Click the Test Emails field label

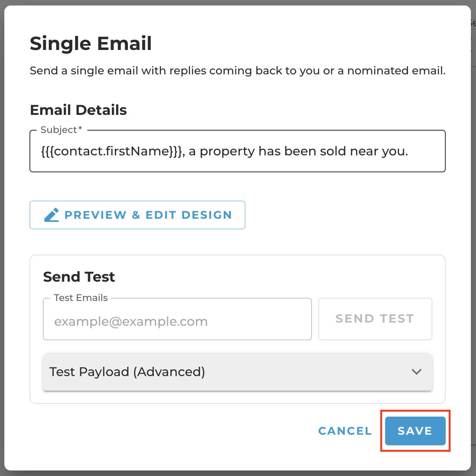coord(81,298)
